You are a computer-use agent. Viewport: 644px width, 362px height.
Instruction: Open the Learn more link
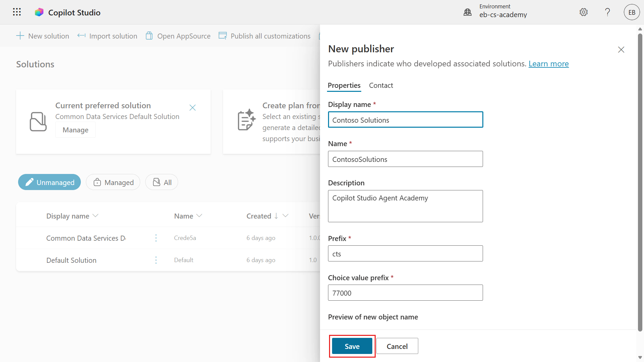pos(549,64)
